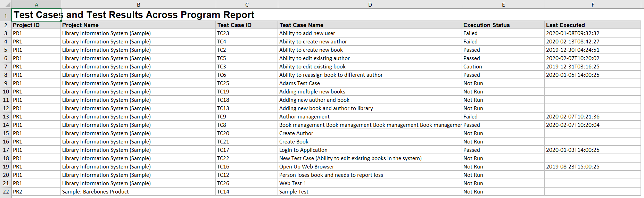This screenshot has width=644, height=198.
Task: Click the Adams Test Case cell
Action: 370,83
